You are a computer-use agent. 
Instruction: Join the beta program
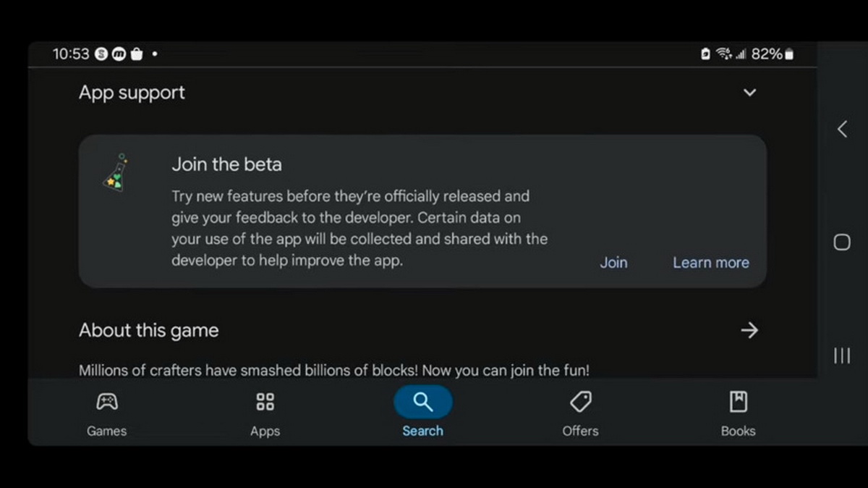point(613,263)
